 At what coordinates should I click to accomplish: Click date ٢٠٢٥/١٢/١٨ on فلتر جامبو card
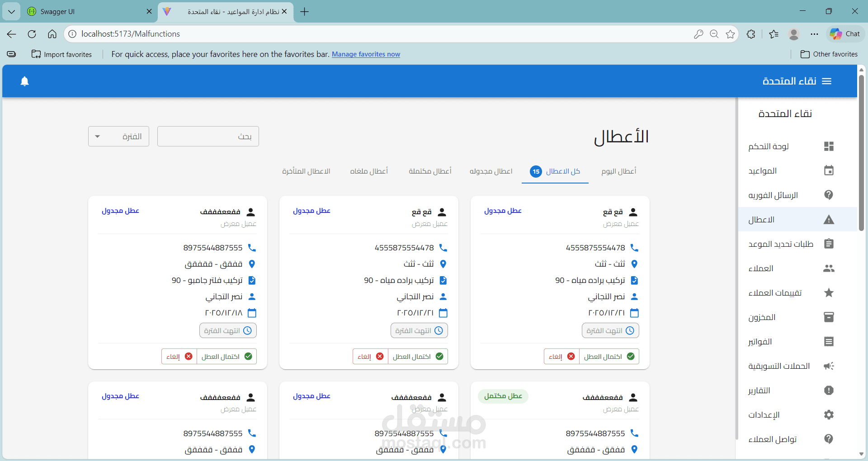pos(224,313)
